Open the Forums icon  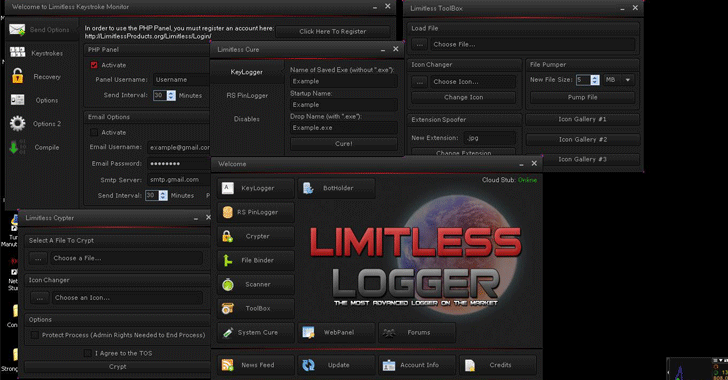389,333
